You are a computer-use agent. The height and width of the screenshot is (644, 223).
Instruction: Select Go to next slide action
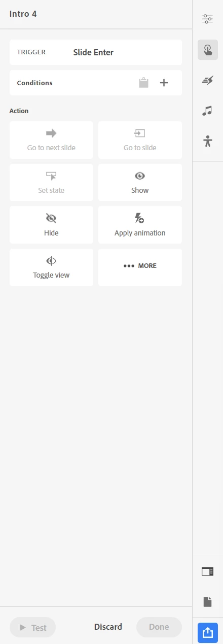pos(51,140)
